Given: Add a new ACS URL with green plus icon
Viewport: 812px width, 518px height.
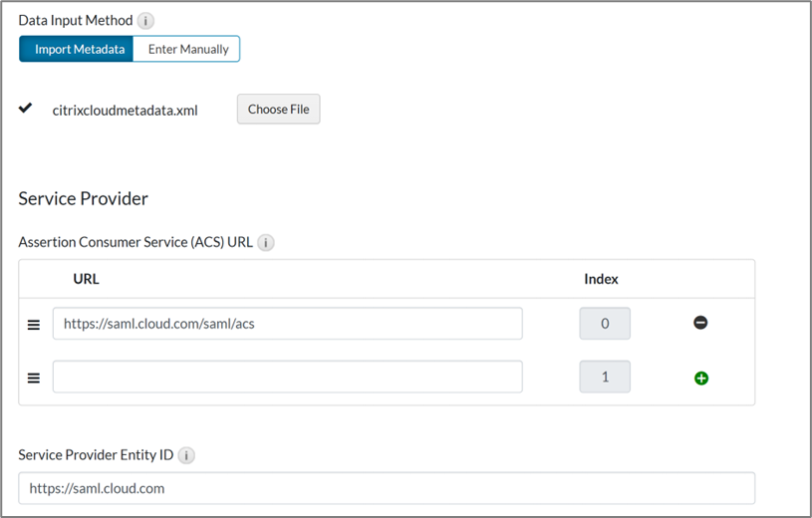Looking at the screenshot, I should [x=700, y=378].
